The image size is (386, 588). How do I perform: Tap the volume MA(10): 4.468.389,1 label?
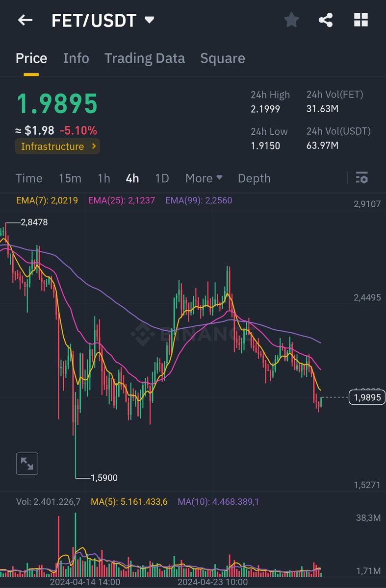[218, 502]
